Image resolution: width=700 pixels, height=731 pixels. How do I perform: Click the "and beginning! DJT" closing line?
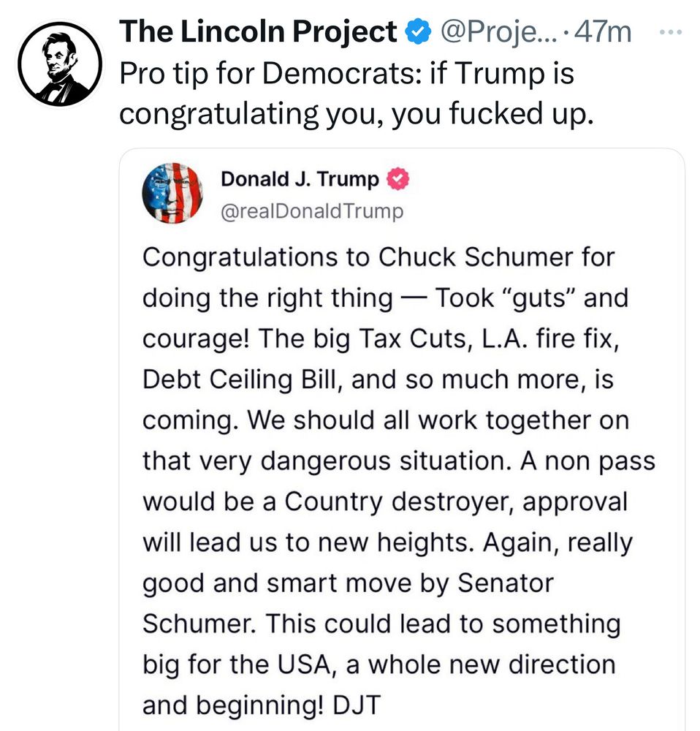(262, 705)
